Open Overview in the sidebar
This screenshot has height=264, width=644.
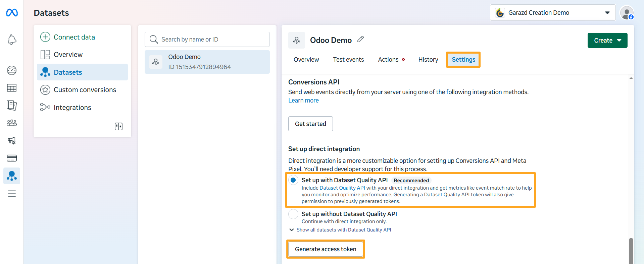click(68, 55)
